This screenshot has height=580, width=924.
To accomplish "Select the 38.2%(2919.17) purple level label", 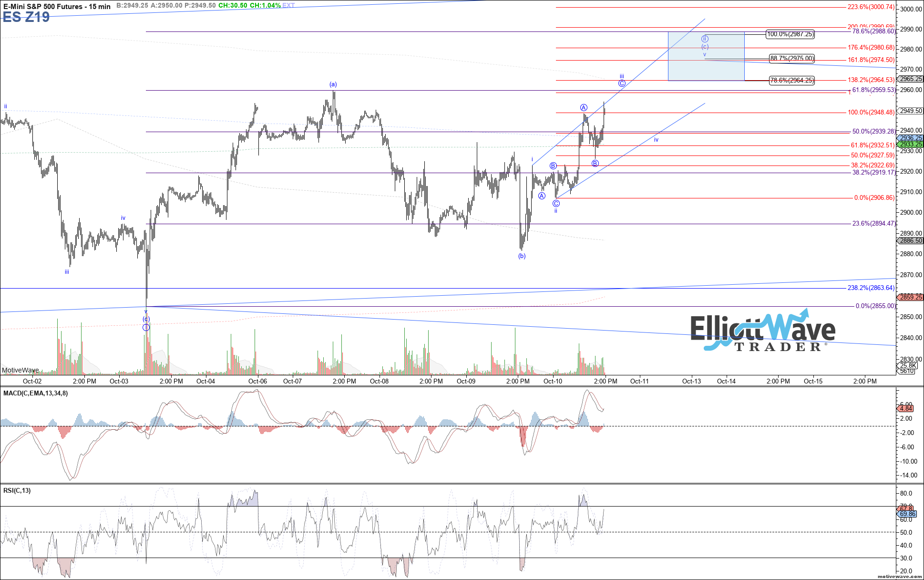I will [874, 173].
